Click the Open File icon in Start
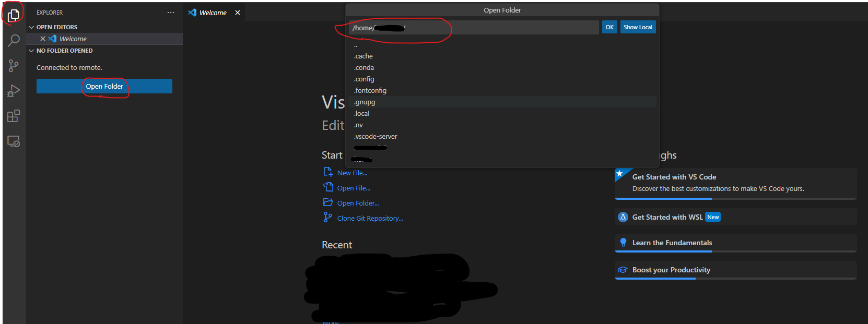Screen dimensions: 868x324 328,187
